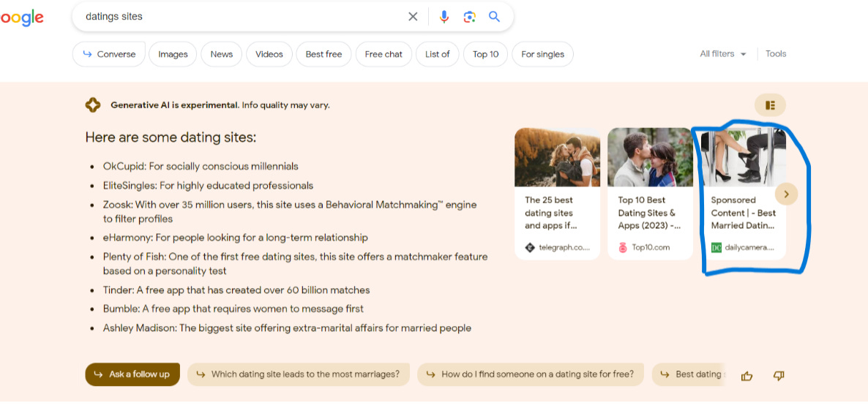Click the Google logo

click(x=21, y=17)
